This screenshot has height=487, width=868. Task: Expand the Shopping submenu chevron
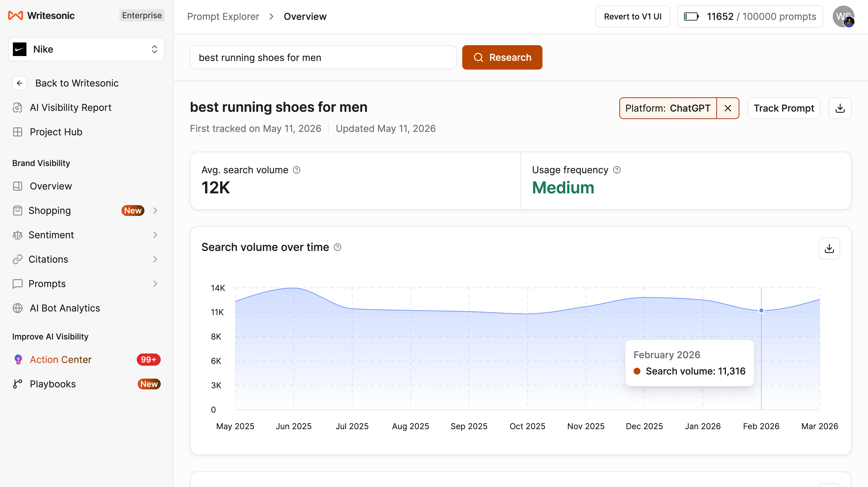click(155, 211)
